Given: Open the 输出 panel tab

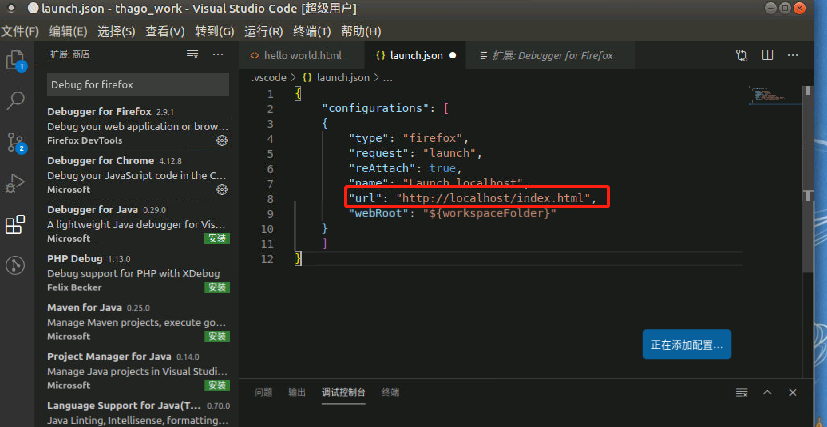Looking at the screenshot, I should (297, 392).
